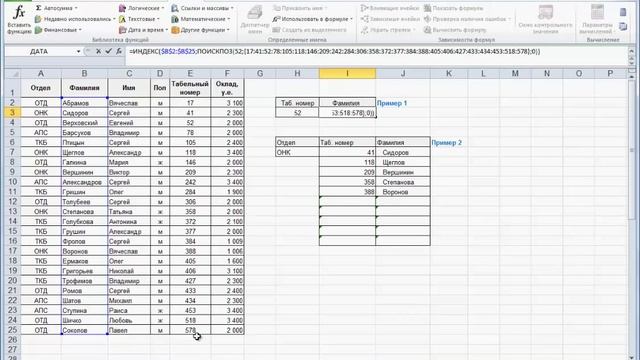Click Зависимые ячейки trace dependents
The width and height of the screenshot is (640, 360).
pyautogui.click(x=390, y=19)
